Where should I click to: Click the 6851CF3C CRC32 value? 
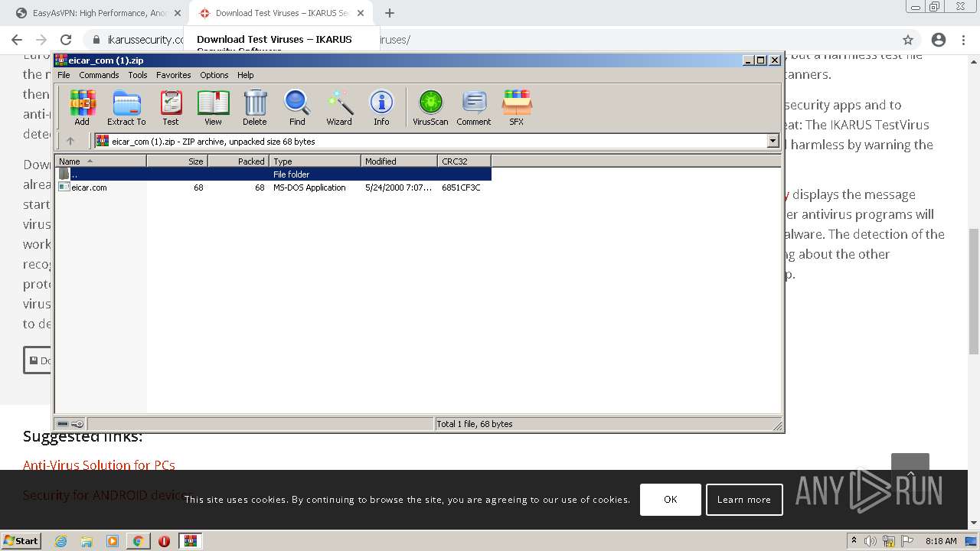(461, 187)
